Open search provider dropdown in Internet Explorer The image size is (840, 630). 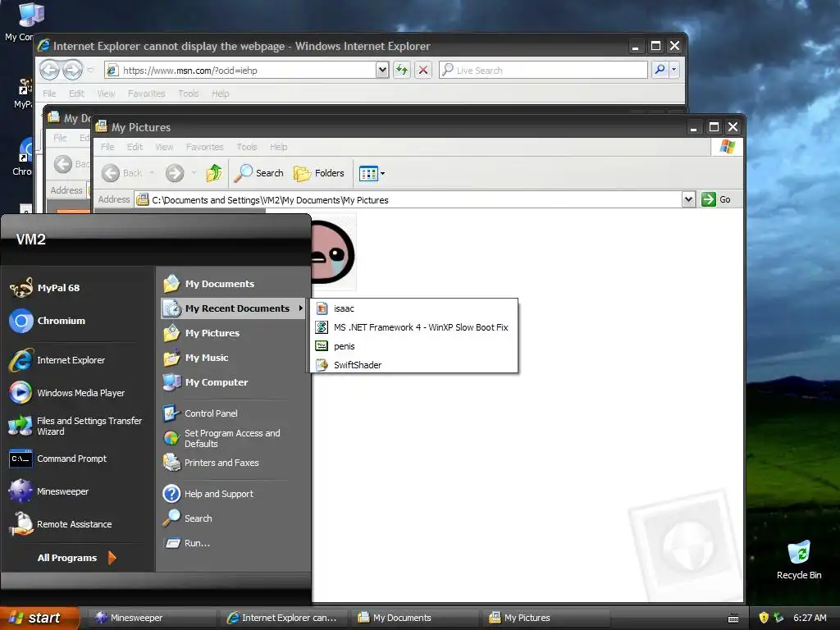coord(674,70)
